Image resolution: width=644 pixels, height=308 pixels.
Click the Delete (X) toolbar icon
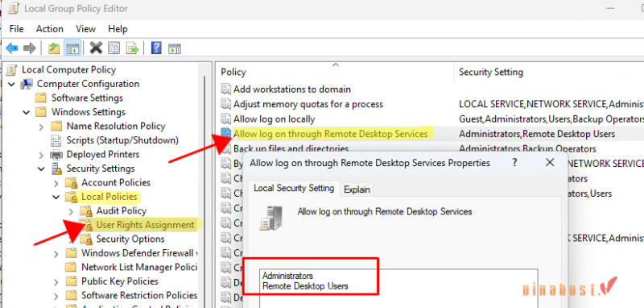click(96, 48)
